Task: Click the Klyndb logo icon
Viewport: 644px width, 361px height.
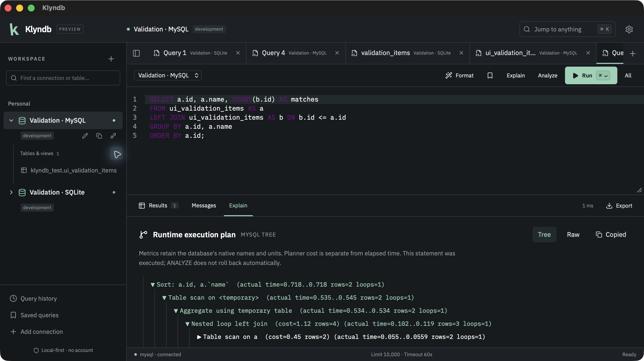Action: click(14, 29)
